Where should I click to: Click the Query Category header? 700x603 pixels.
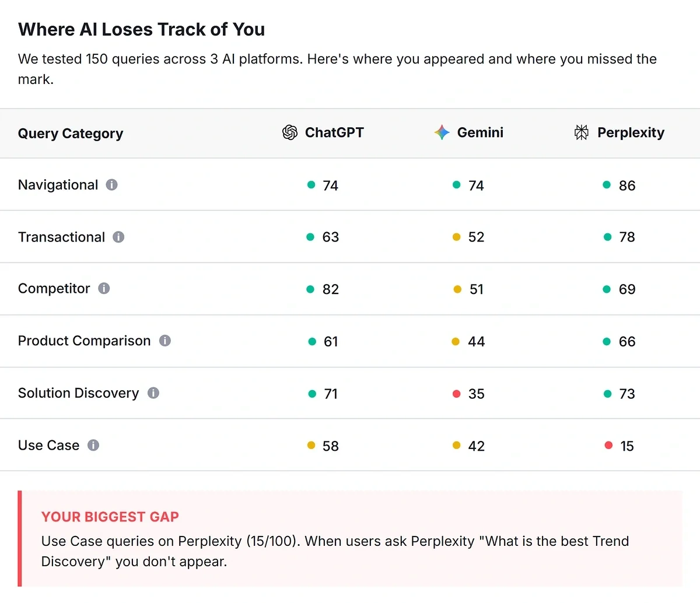pos(71,133)
